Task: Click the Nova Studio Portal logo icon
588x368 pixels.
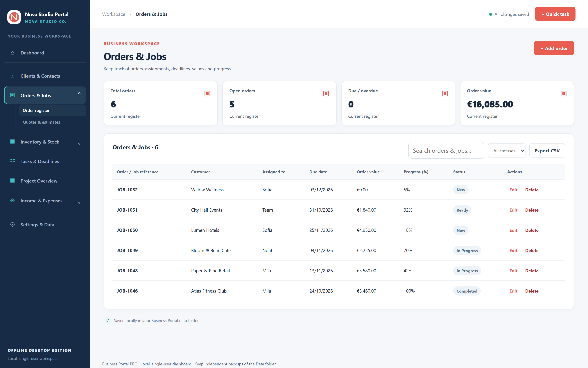Action: tap(14, 17)
